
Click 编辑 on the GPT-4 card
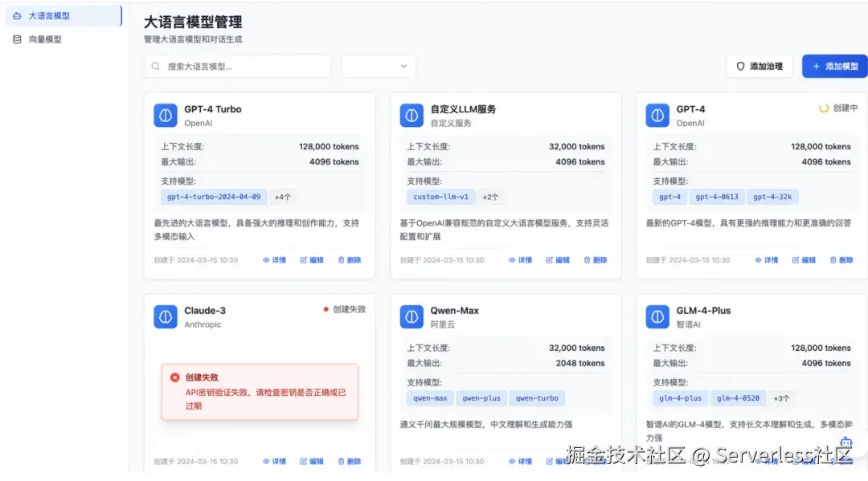803,260
